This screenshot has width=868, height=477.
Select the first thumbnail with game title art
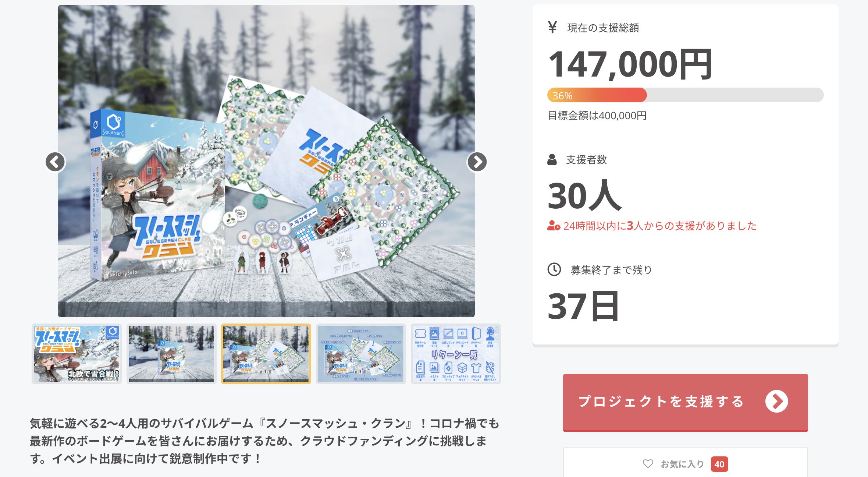coord(77,354)
